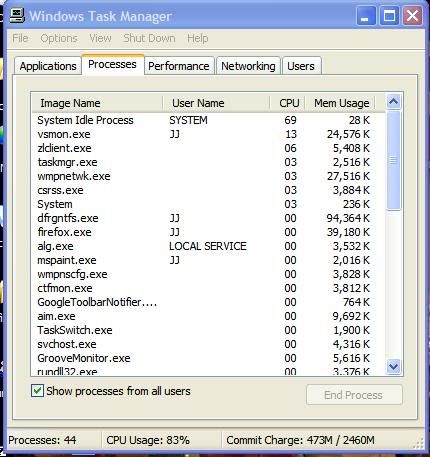The height and width of the screenshot is (457, 430).
Task: Sort by Image Name column header
Action: [x=97, y=103]
